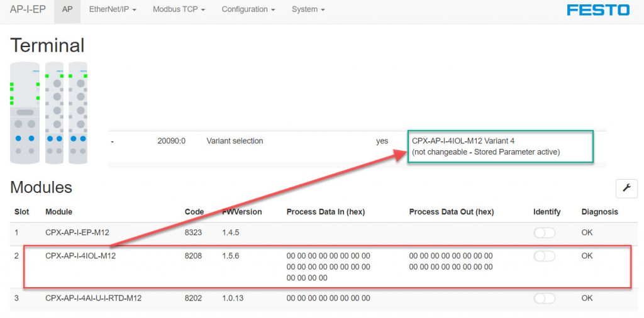Viewport: 644px width, 318px height.
Task: Click the 'yes' value in Variant selection row
Action: (x=382, y=141)
